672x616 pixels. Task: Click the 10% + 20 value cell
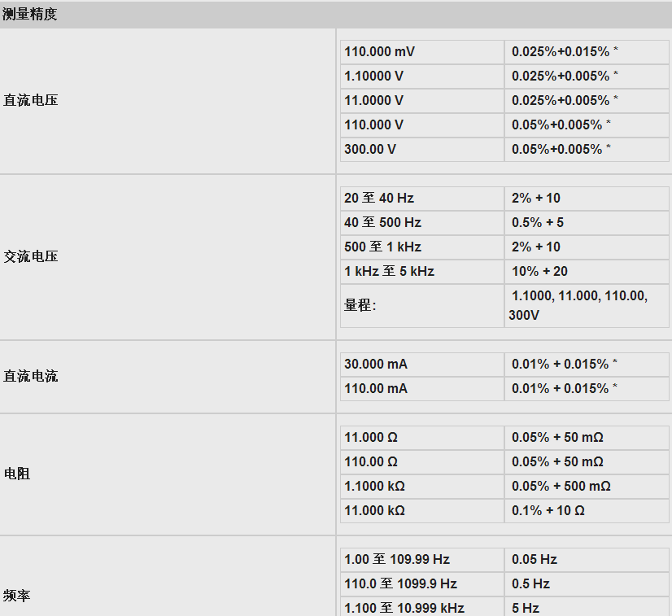(x=539, y=271)
